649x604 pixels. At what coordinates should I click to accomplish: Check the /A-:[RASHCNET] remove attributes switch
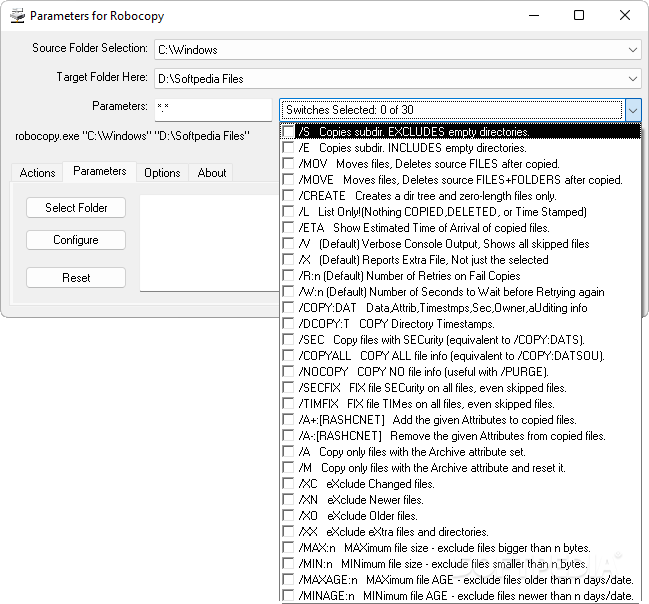click(x=288, y=436)
